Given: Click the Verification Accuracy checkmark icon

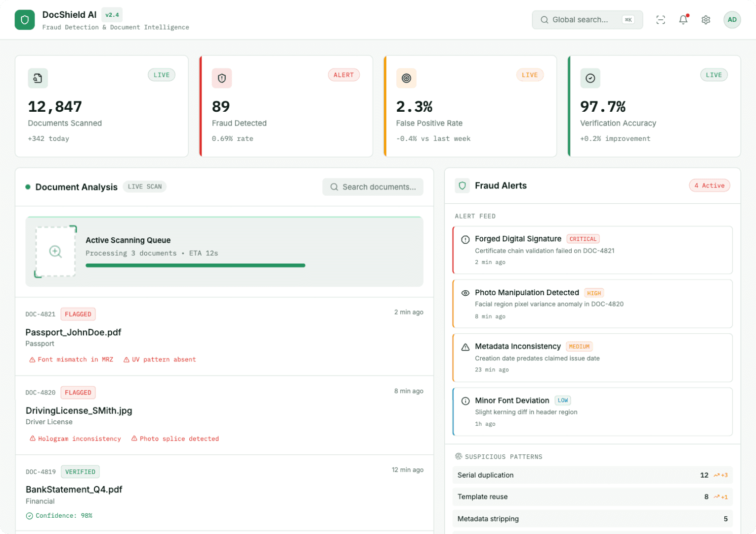Looking at the screenshot, I should [590, 78].
